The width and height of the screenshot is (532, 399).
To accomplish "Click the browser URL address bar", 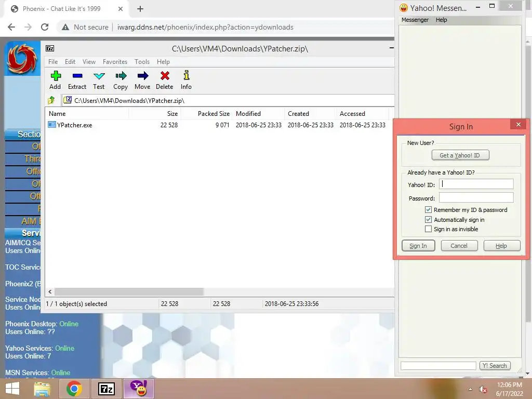I will click(x=205, y=27).
